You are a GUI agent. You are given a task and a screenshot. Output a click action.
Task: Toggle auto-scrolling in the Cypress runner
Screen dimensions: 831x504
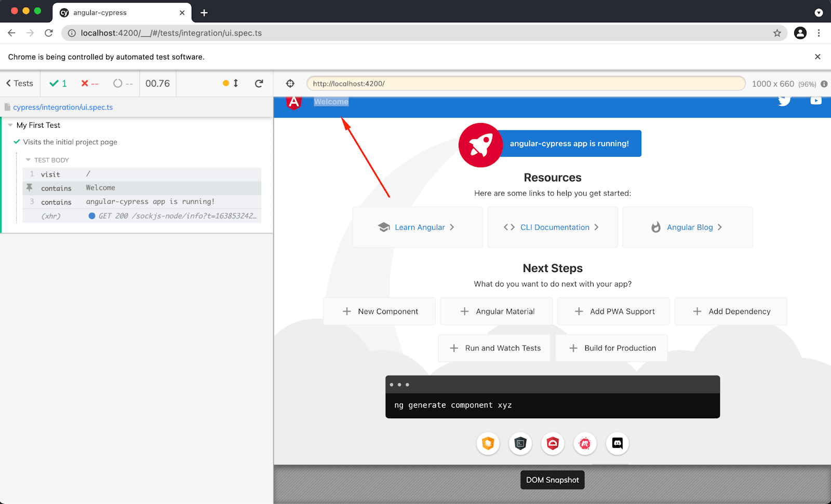[231, 83]
